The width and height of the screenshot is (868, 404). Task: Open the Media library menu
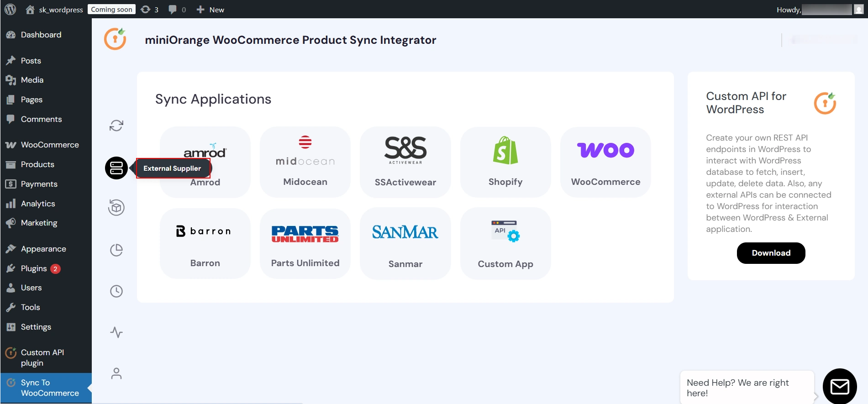tap(46, 80)
